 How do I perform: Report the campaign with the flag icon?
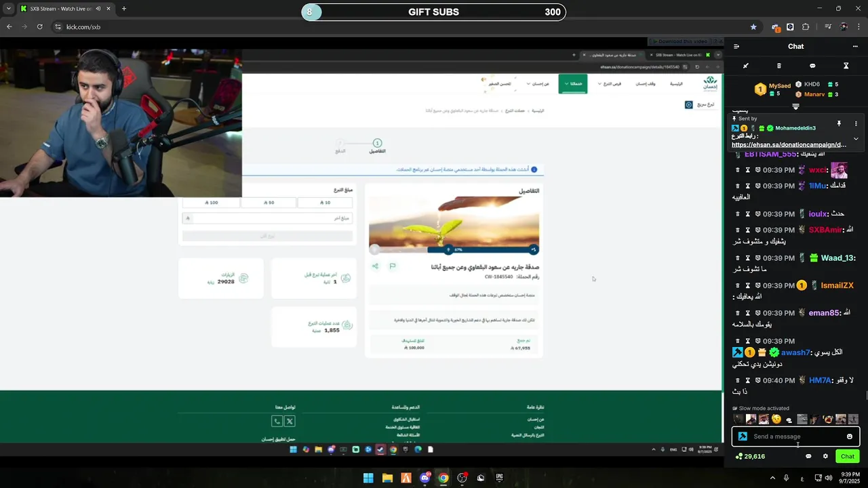(392, 266)
